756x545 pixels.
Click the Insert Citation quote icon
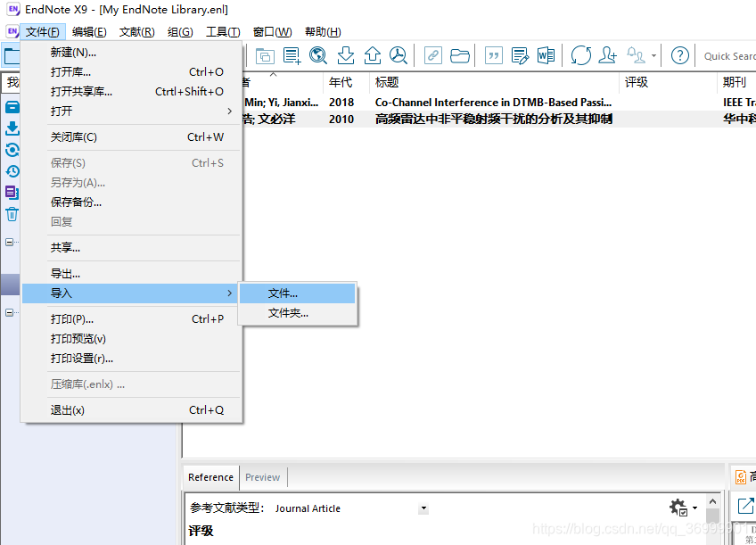[494, 55]
